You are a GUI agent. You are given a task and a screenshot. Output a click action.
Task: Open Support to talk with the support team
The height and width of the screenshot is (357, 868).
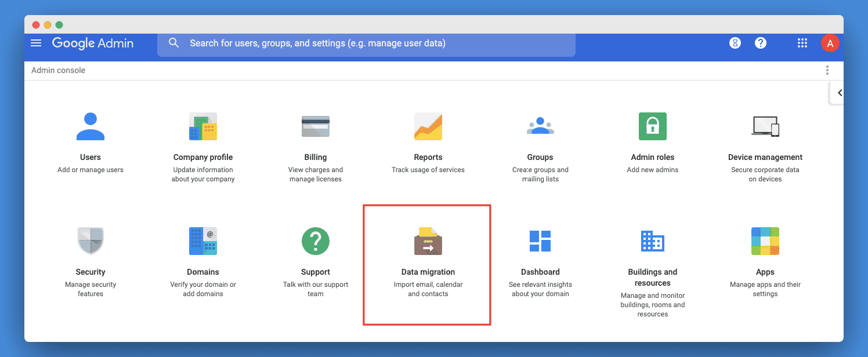[315, 241]
